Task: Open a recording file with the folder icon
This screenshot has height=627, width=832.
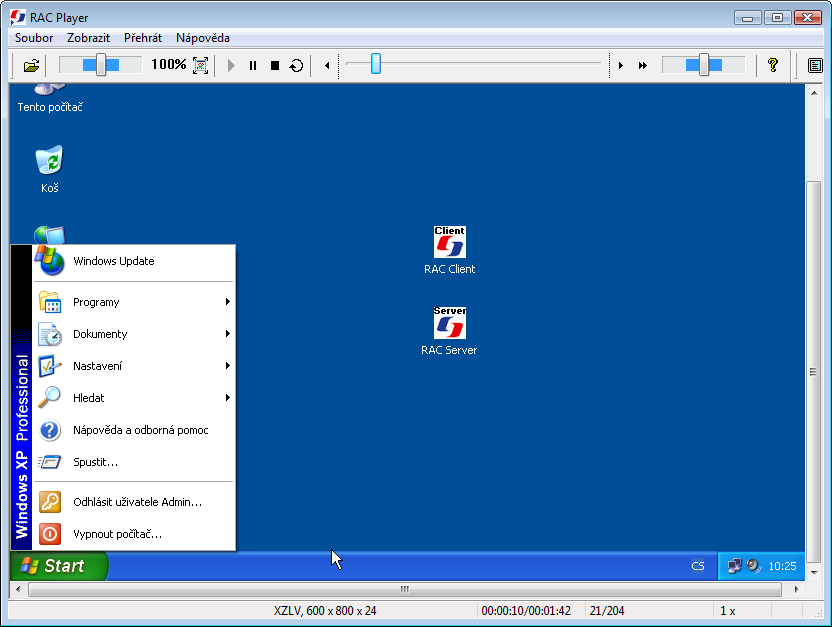Action: pyautogui.click(x=31, y=66)
